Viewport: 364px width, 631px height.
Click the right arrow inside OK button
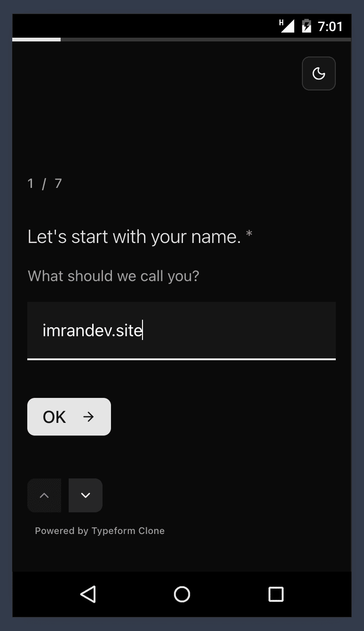pos(88,417)
